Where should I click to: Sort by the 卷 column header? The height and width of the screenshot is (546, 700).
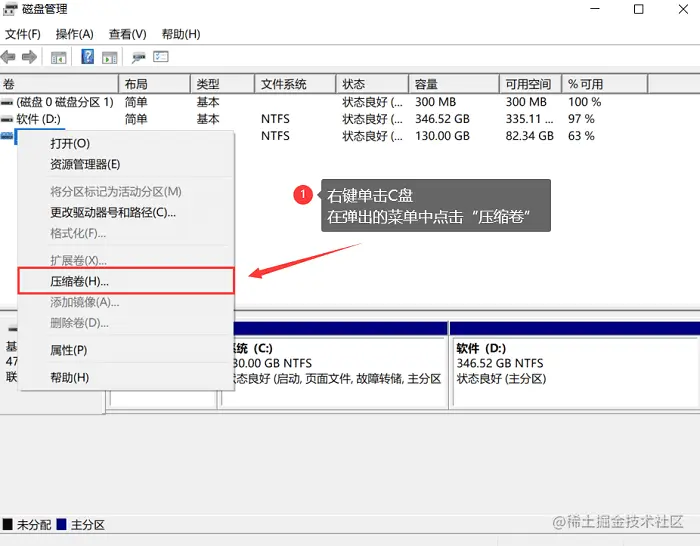tap(59, 84)
